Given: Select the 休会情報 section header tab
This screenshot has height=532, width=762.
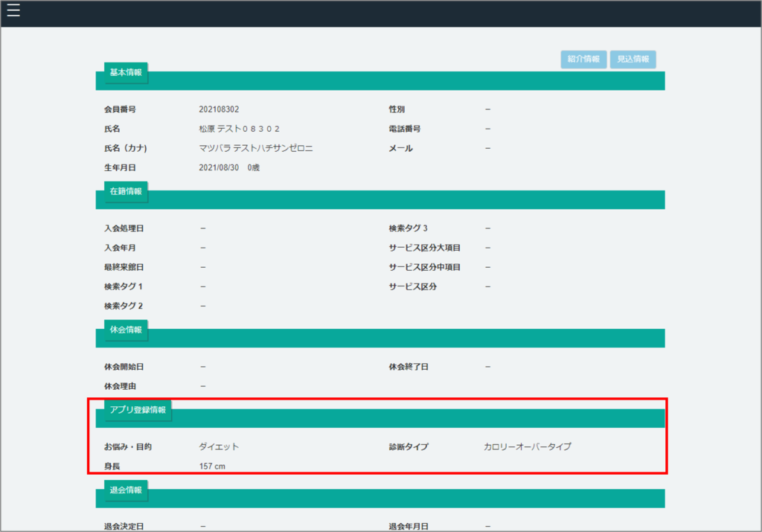Looking at the screenshot, I should click(125, 330).
